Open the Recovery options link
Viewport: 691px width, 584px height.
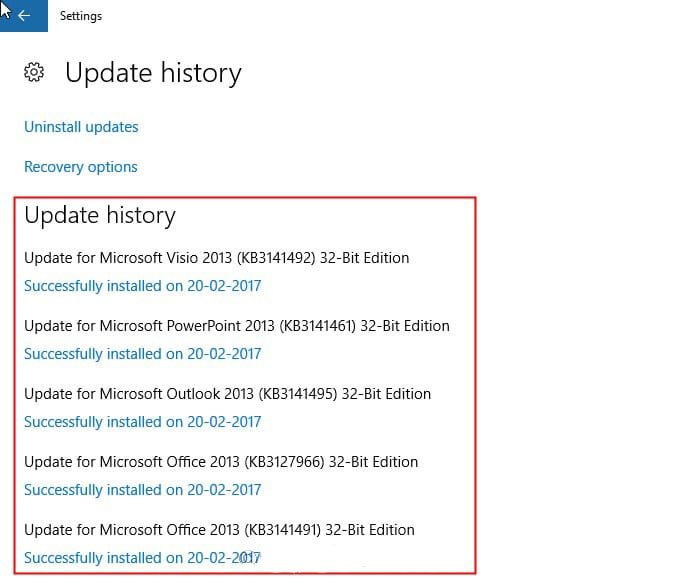tap(81, 167)
